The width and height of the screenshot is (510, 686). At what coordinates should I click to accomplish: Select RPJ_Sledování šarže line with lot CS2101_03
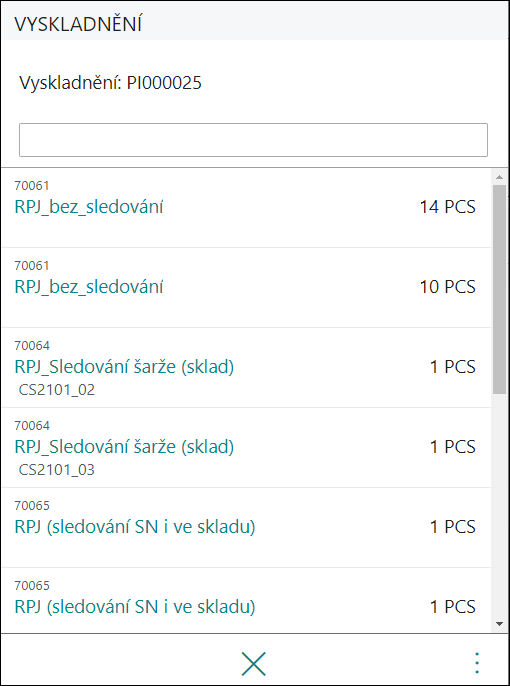(246, 448)
